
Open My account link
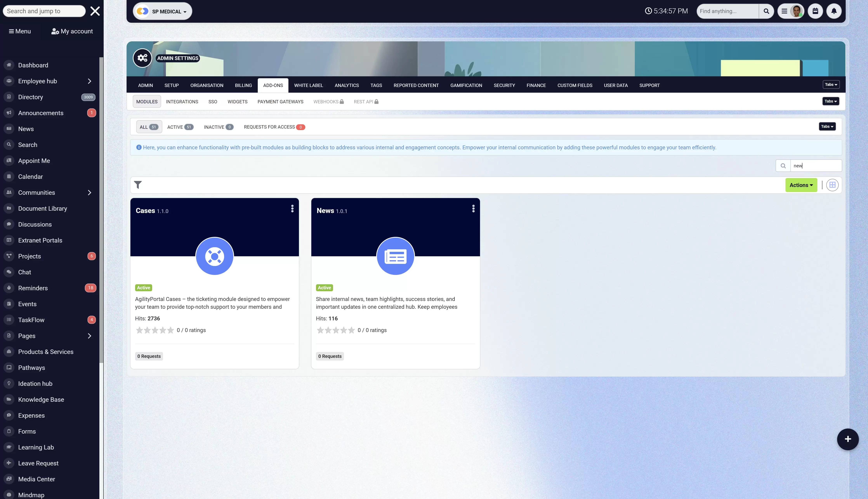click(x=72, y=31)
